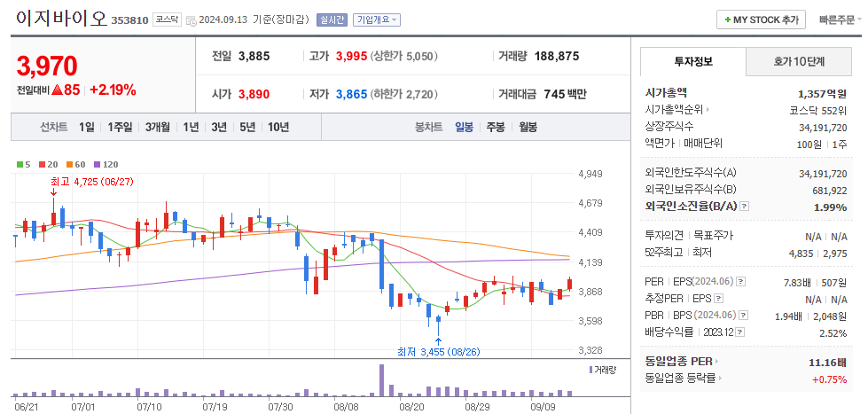Switch to the 투자정보 tab
The height and width of the screenshot is (414, 868).
[x=693, y=61]
